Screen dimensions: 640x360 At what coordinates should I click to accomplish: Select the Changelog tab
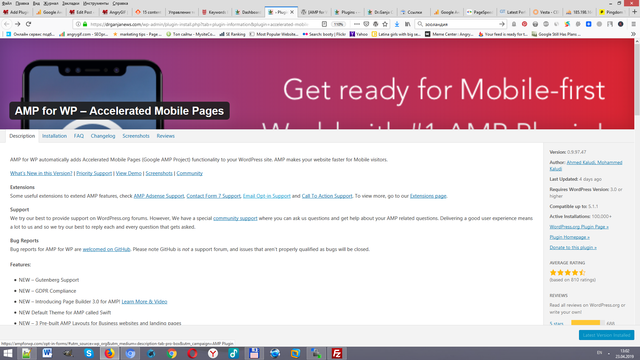[103, 136]
